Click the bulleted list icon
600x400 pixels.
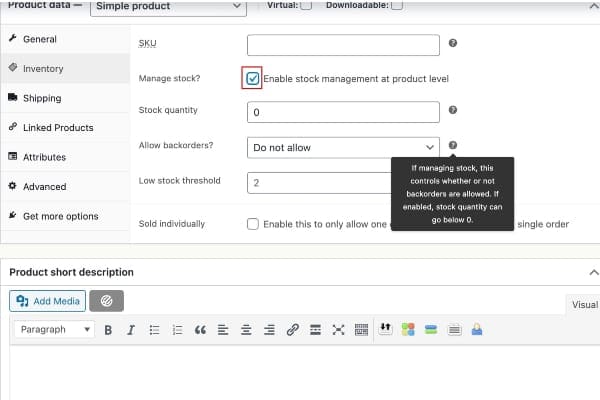click(x=152, y=329)
